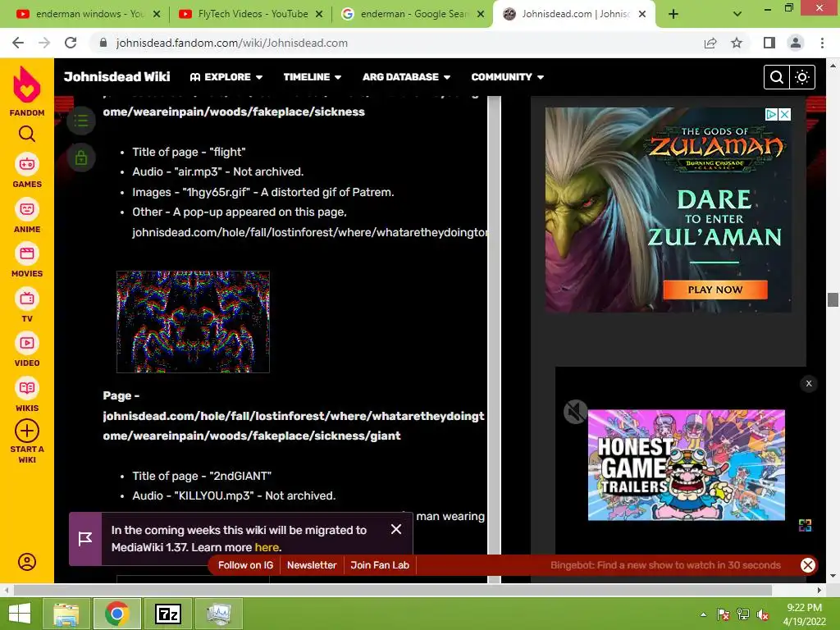Click the AdChoices triangle icon on ad

771,114
